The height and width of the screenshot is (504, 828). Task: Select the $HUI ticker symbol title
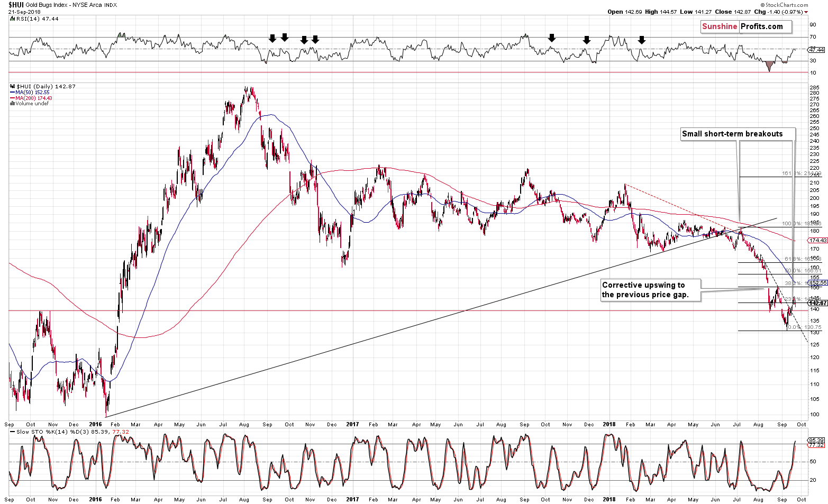point(16,5)
